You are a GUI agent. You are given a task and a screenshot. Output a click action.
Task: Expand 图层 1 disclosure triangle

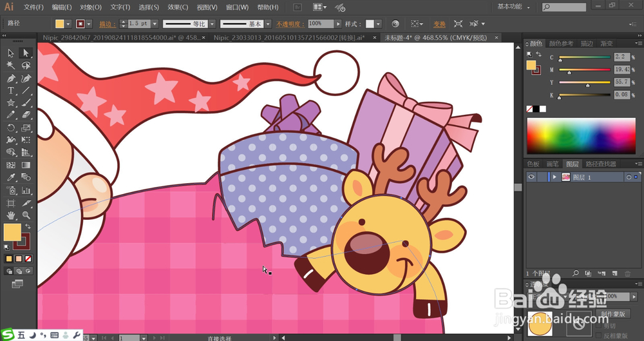pos(555,177)
